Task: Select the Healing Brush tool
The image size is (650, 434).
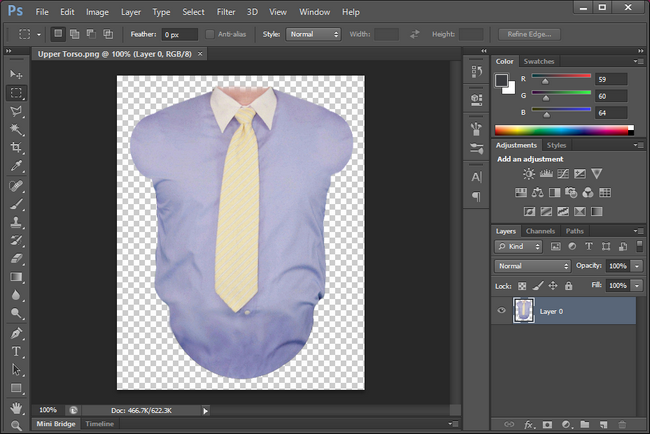Action: pyautogui.click(x=16, y=186)
